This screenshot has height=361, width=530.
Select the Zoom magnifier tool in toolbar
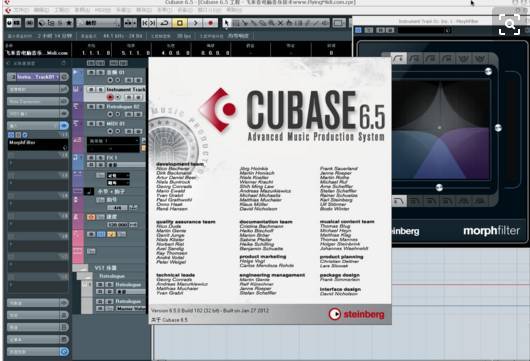click(271, 23)
